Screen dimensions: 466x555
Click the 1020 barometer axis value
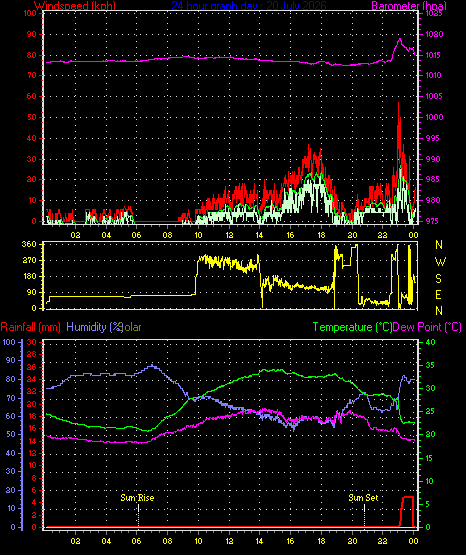click(434, 34)
